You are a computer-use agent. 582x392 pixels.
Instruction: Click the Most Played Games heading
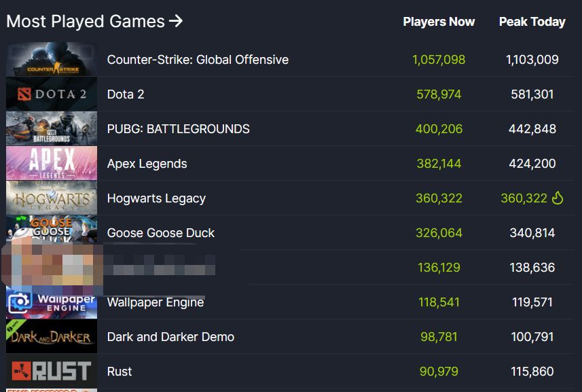tap(86, 21)
